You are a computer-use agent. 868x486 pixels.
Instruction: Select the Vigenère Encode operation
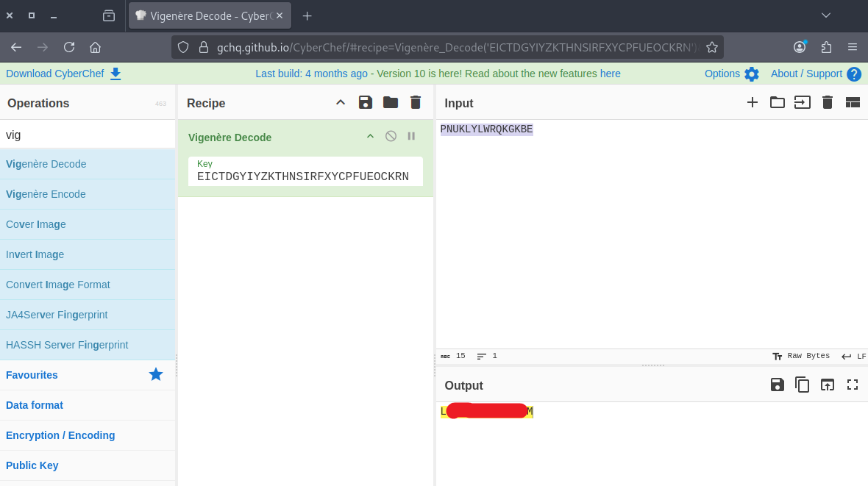(46, 194)
